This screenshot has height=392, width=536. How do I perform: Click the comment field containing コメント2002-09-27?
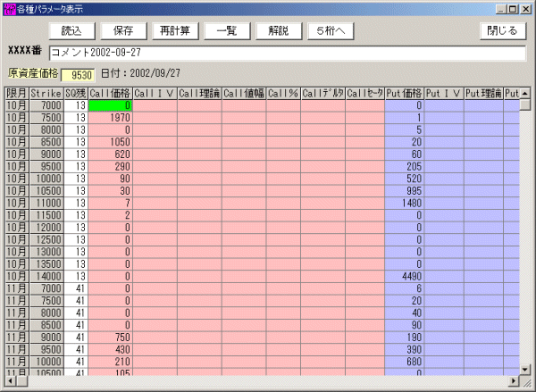288,53
